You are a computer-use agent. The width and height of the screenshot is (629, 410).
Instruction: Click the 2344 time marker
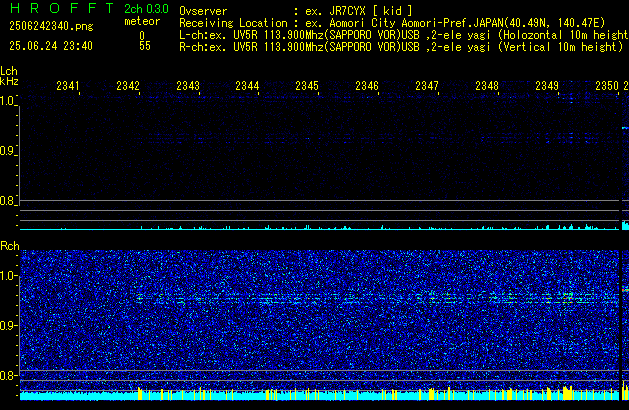(x=247, y=86)
